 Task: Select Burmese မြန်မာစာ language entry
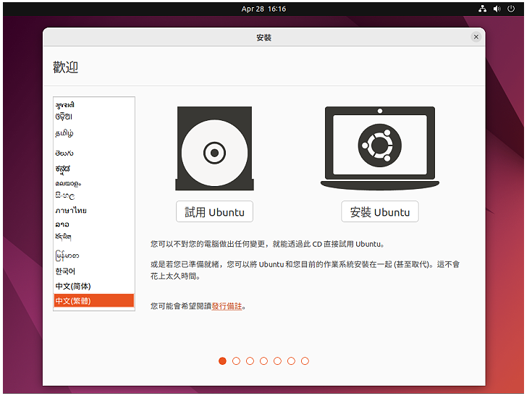coord(94,256)
